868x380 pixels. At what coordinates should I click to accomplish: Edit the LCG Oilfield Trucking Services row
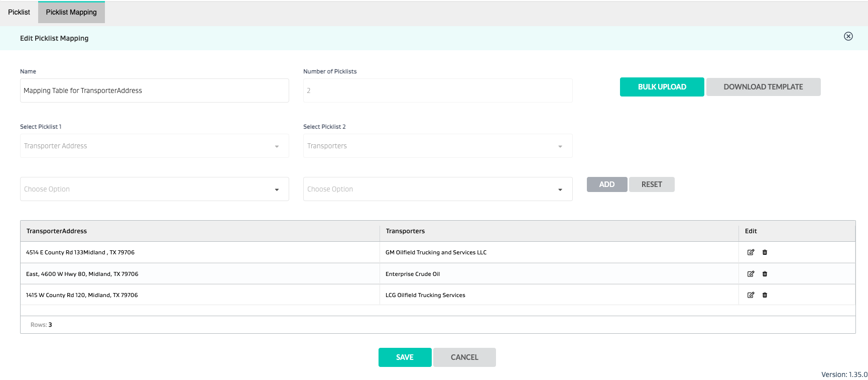(x=751, y=295)
